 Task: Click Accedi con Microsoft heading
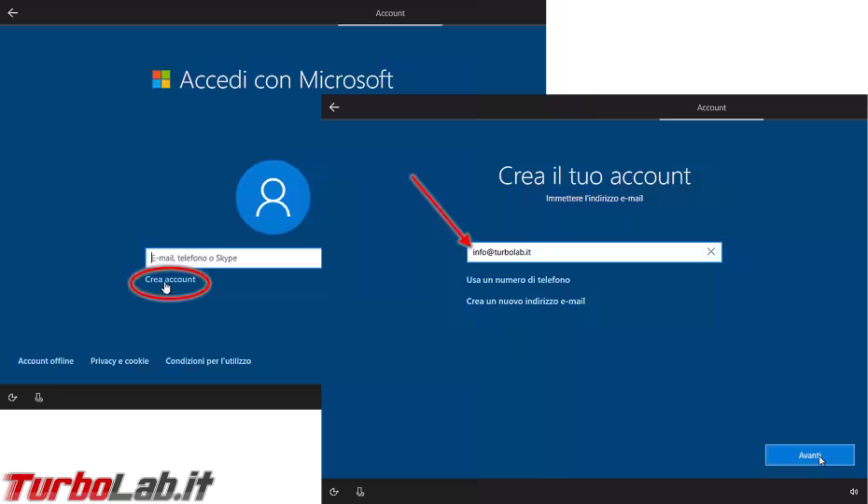pos(287,79)
